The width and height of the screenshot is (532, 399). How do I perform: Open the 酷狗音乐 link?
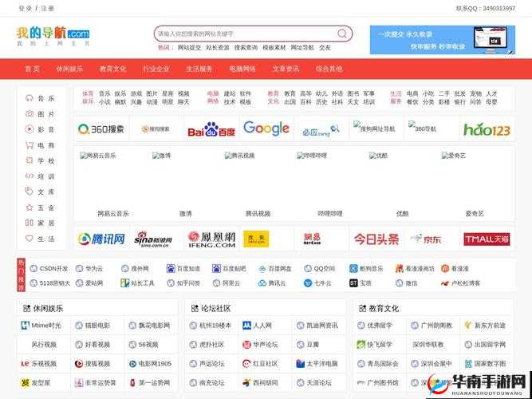[x=366, y=269]
